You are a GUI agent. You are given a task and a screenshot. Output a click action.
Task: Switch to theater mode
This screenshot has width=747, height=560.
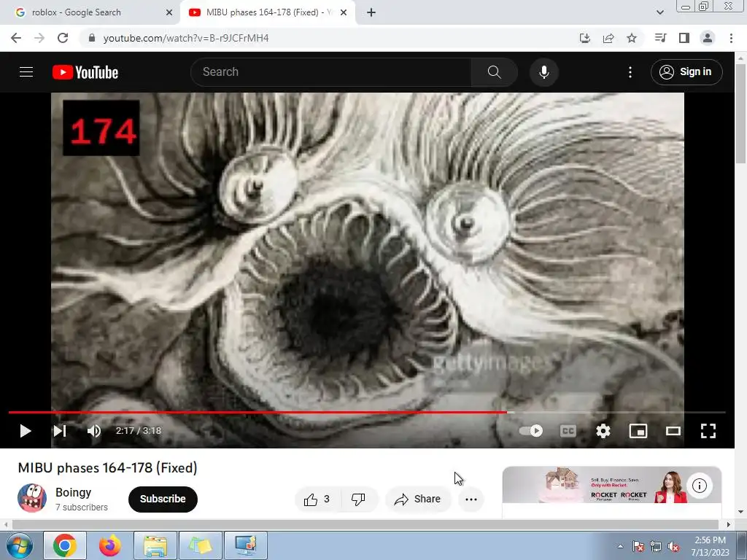pyautogui.click(x=673, y=431)
